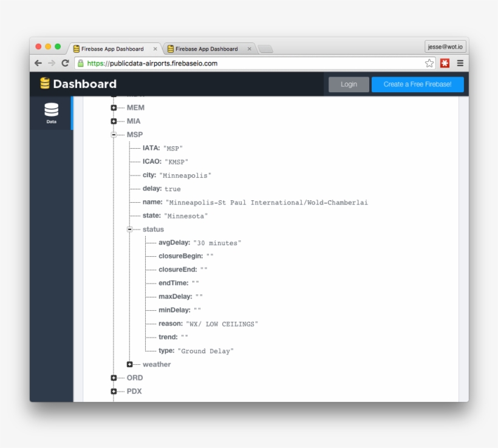Click the Dashboard title text
This screenshot has width=498, height=448.
[84, 84]
